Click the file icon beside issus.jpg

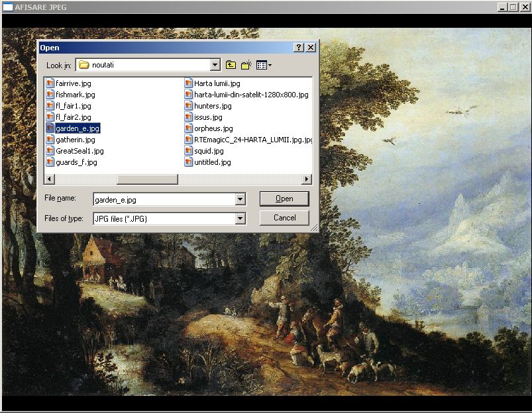pos(189,117)
